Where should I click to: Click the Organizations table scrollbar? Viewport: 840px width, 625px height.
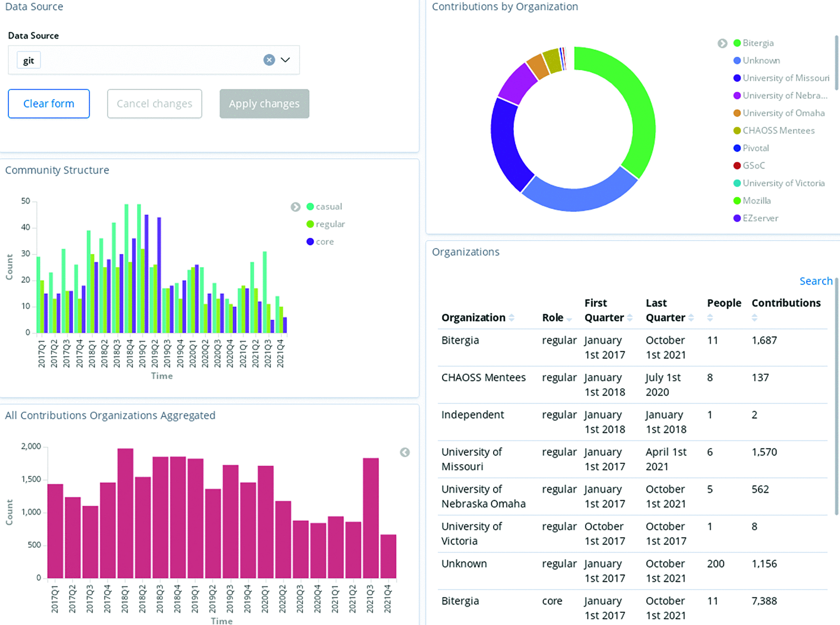point(837,396)
